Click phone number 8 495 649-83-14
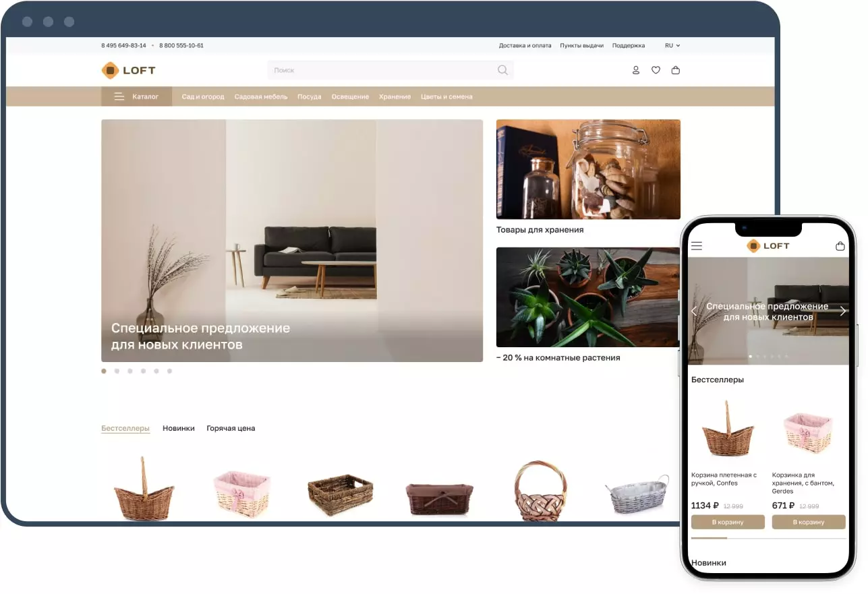Image resolution: width=868 pixels, height=594 pixels. 123,46
